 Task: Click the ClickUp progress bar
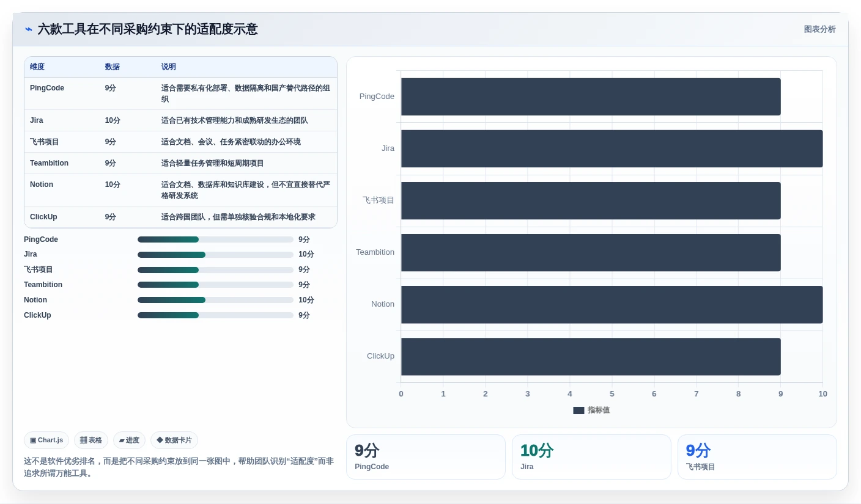pos(215,315)
